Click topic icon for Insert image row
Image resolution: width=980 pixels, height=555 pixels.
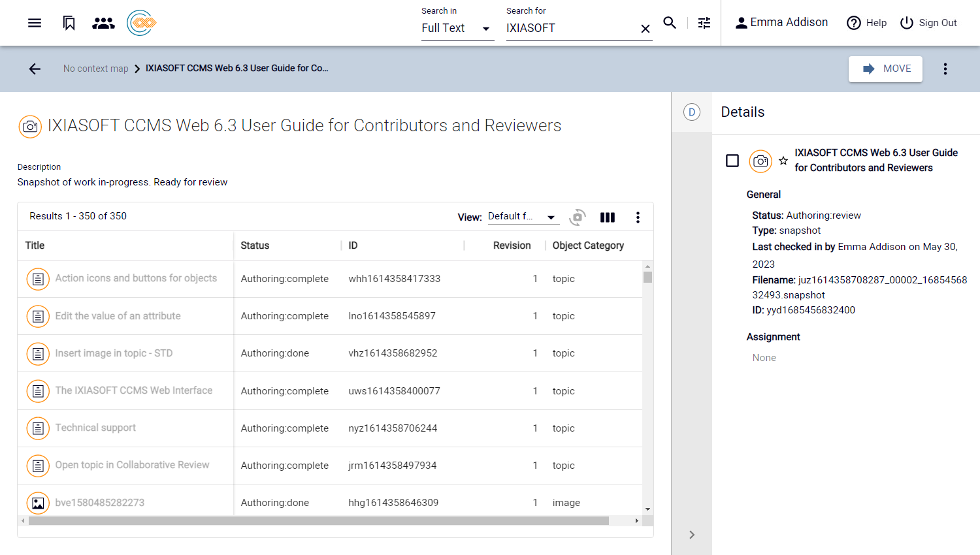(38, 353)
